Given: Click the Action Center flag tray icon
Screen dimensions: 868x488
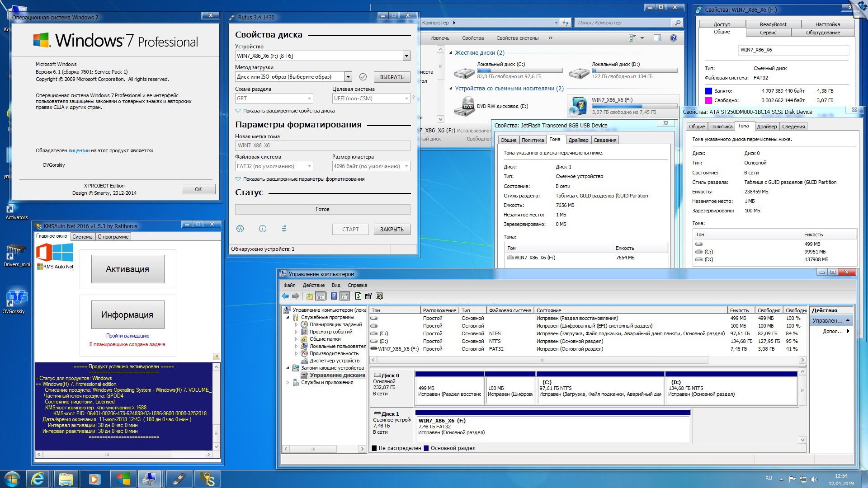Looking at the screenshot, I should click(793, 479).
